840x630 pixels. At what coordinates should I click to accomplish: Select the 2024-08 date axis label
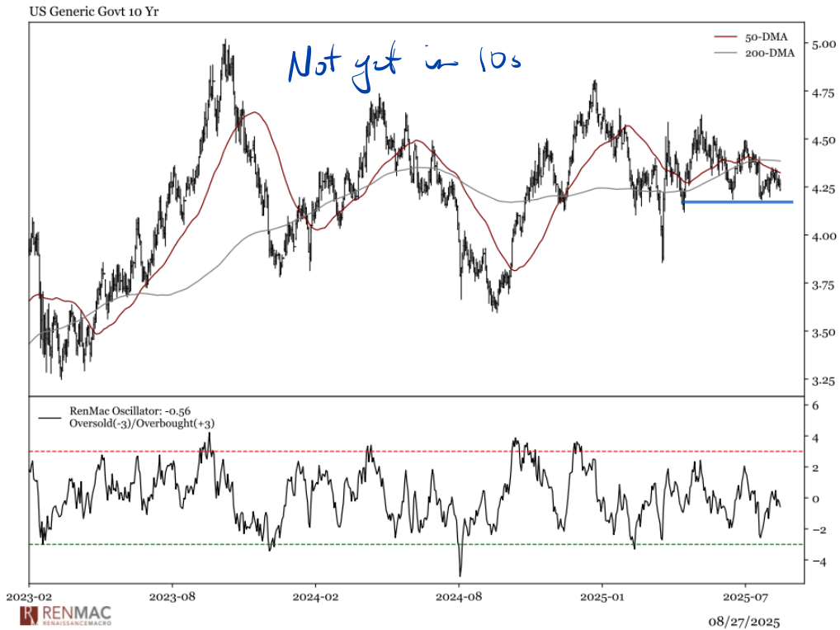coord(460,594)
